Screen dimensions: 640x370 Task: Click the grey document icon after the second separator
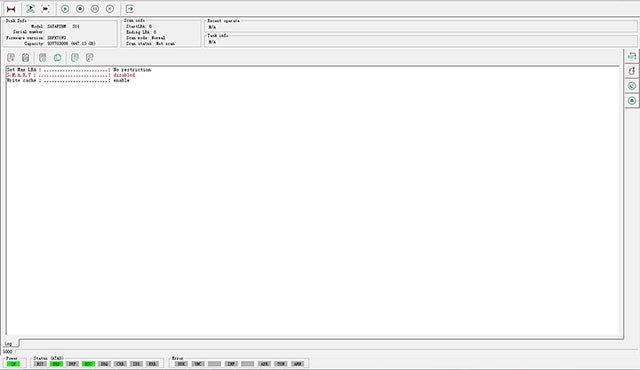coord(75,58)
